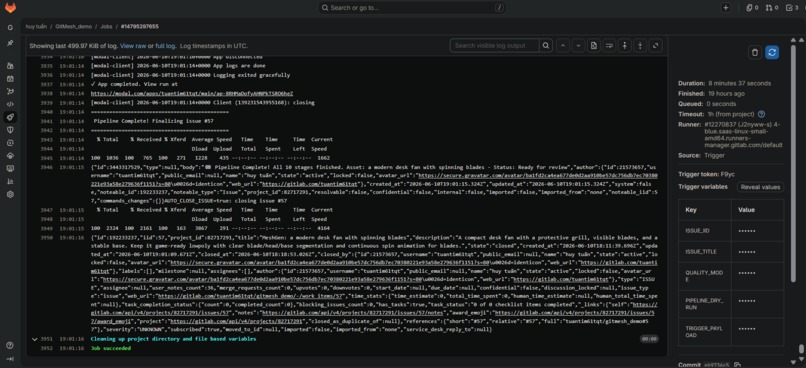
Task: Open the issues/57/notes API URL in log
Action: pyautogui.click(x=352, y=312)
